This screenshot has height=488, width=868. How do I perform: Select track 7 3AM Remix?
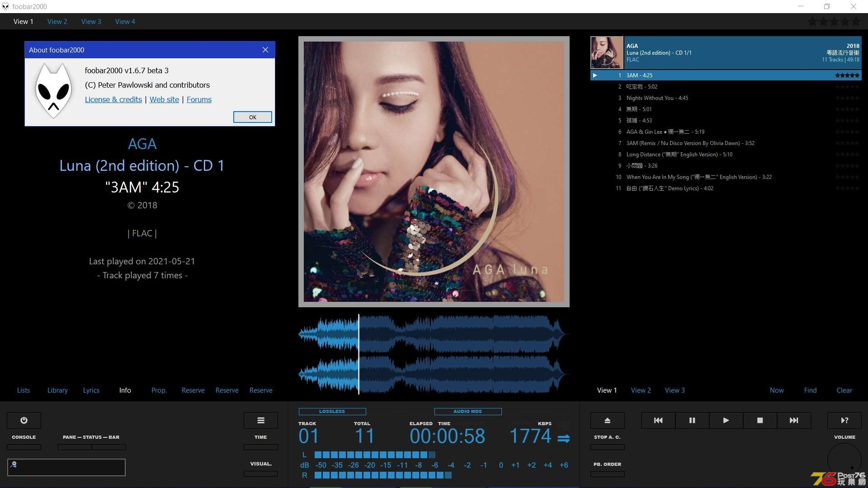pos(726,143)
